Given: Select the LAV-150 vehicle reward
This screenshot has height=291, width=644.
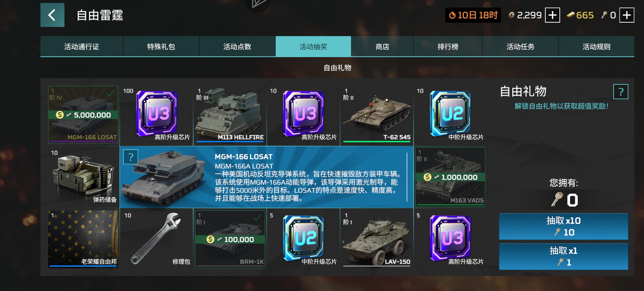Looking at the screenshot, I should [377, 239].
